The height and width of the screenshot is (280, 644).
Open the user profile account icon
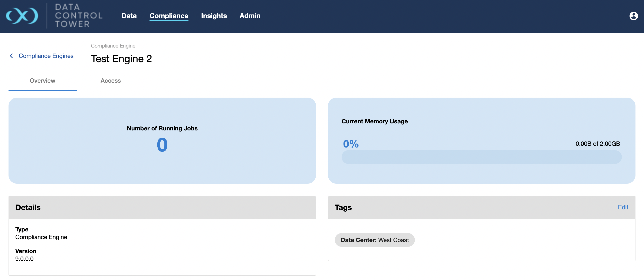click(x=633, y=16)
